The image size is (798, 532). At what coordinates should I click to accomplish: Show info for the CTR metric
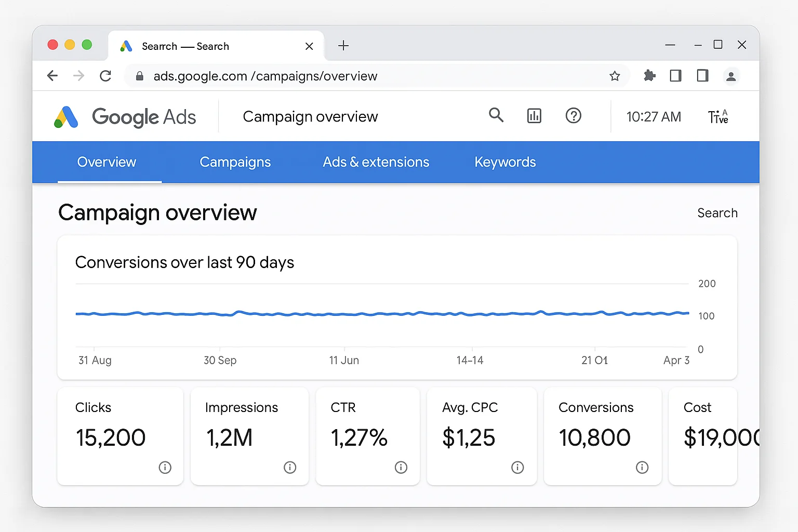pos(401,468)
